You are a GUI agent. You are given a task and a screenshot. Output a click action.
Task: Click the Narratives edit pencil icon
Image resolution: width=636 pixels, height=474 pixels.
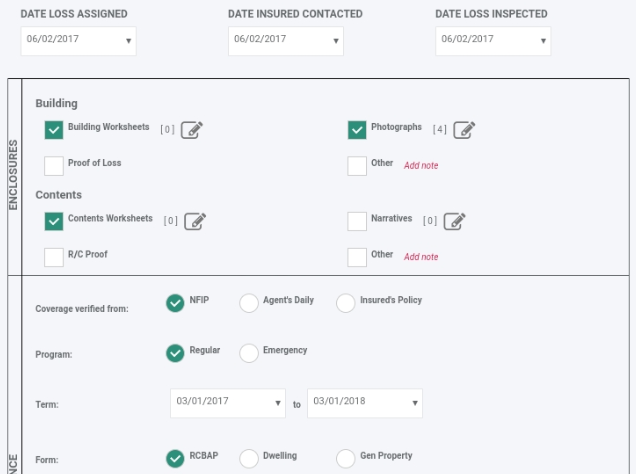455,221
